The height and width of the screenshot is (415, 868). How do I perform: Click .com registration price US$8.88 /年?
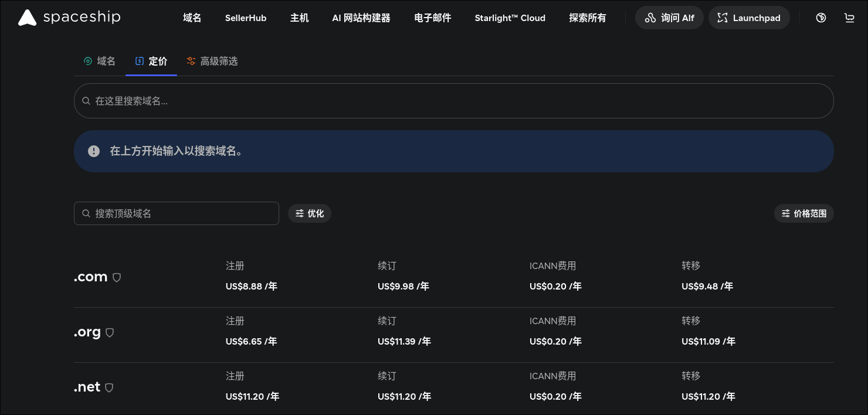click(x=252, y=287)
